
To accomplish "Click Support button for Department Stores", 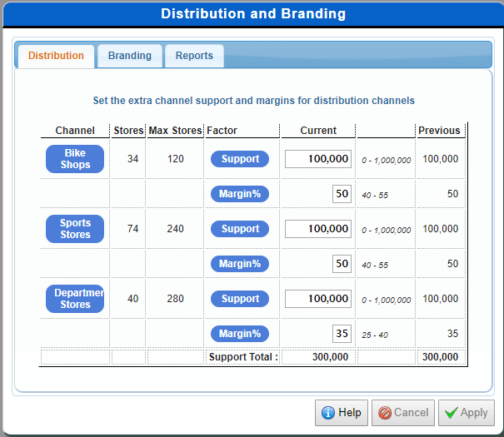I will [x=240, y=299].
